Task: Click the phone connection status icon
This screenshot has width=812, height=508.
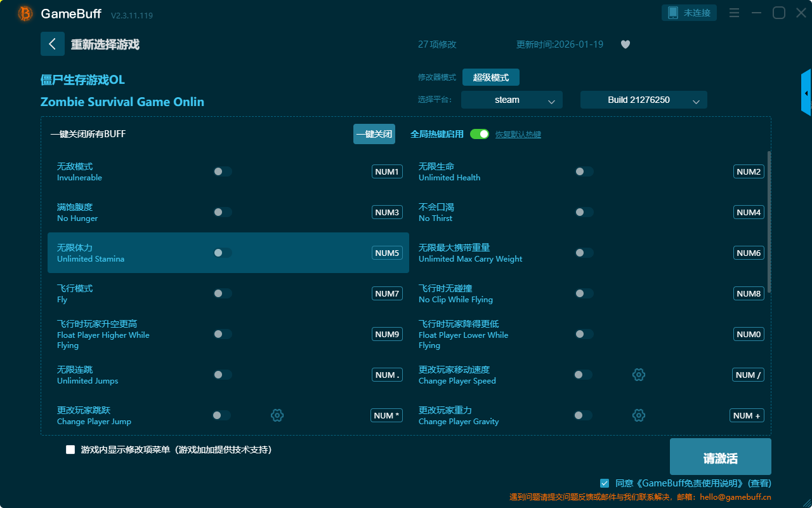Action: 673,13
